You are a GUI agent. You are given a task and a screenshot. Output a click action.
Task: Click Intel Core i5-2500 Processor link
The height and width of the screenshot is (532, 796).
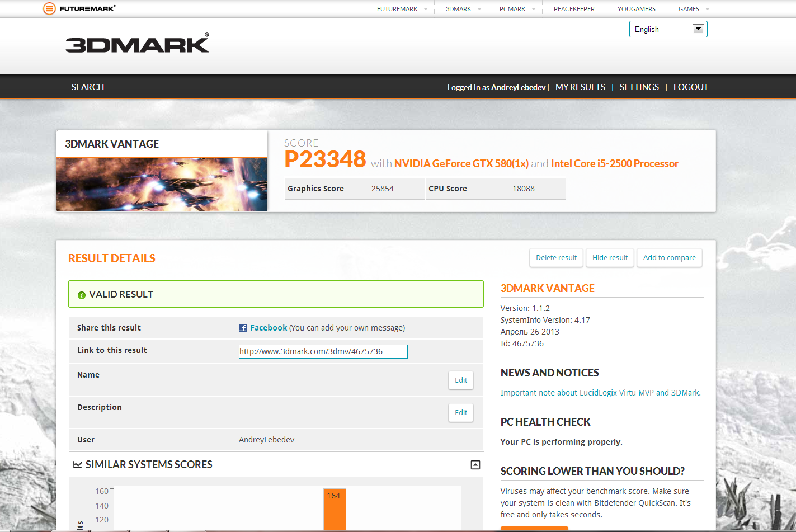(615, 164)
